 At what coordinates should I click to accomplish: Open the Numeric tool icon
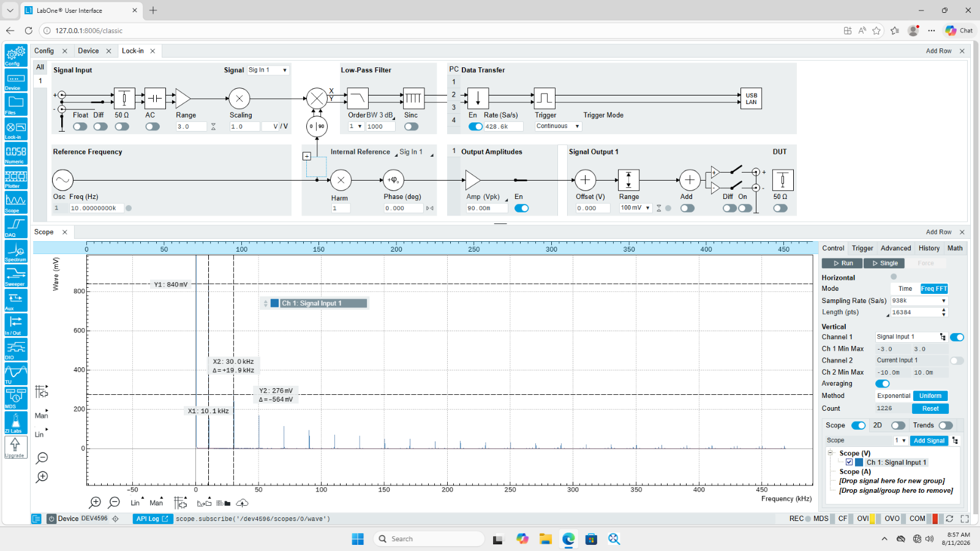pos(15,154)
